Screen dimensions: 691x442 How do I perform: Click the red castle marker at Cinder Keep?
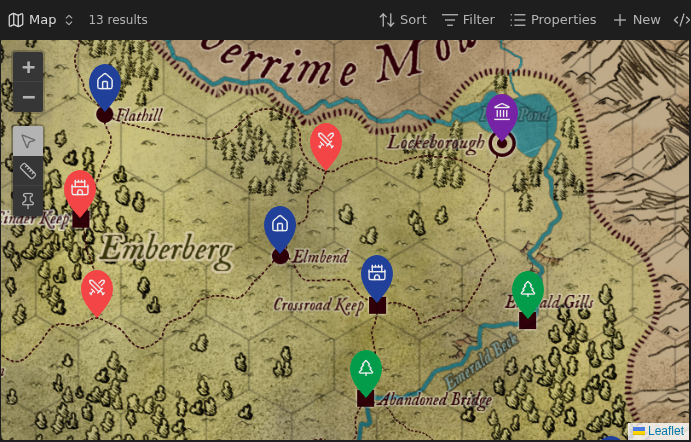80,193
